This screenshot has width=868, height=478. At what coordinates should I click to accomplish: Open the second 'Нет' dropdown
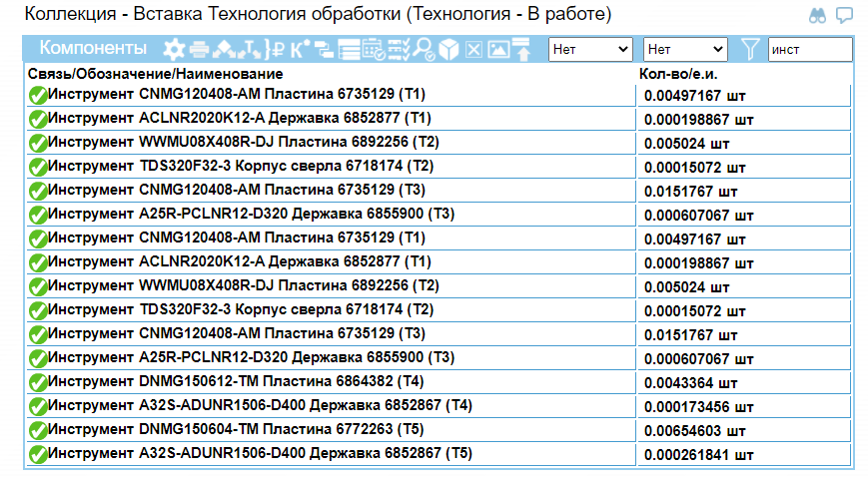pos(685,49)
